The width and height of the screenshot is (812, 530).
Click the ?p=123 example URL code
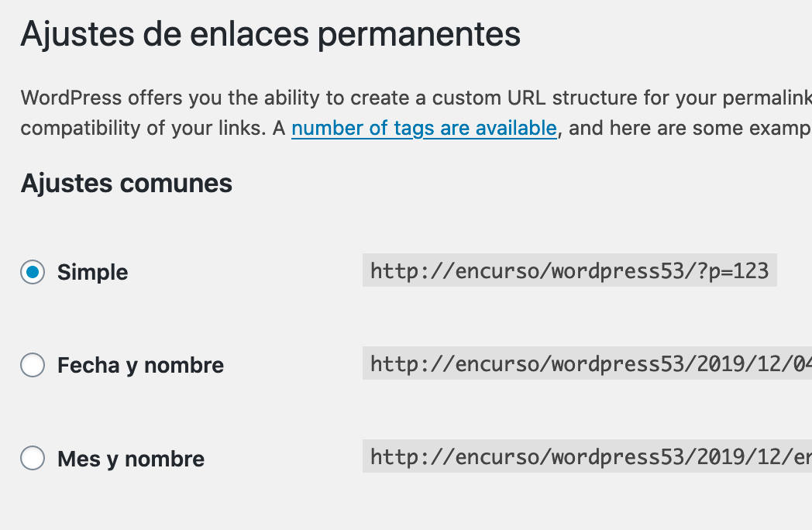point(569,270)
